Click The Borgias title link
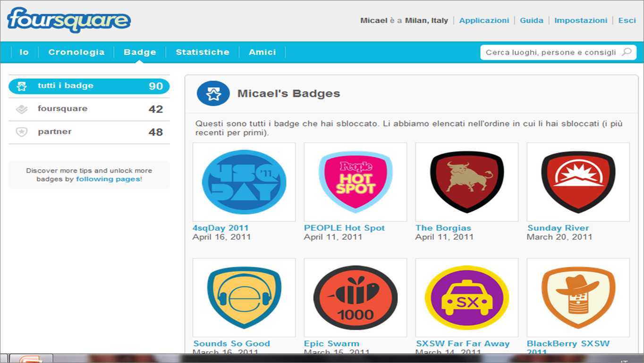 443,228
